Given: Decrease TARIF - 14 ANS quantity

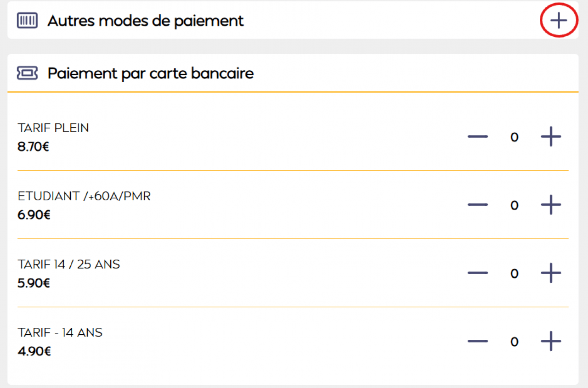Looking at the screenshot, I should [478, 341].
